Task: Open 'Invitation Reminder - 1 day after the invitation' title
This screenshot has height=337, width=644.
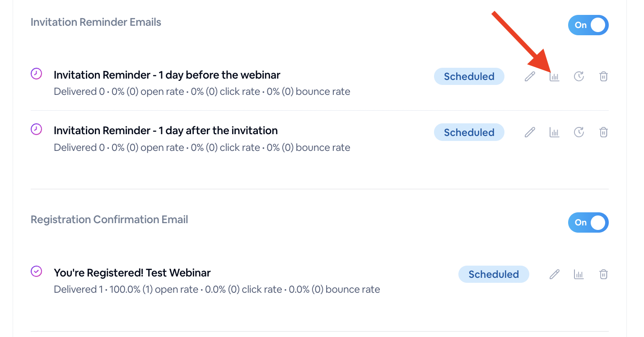Action: (x=165, y=131)
